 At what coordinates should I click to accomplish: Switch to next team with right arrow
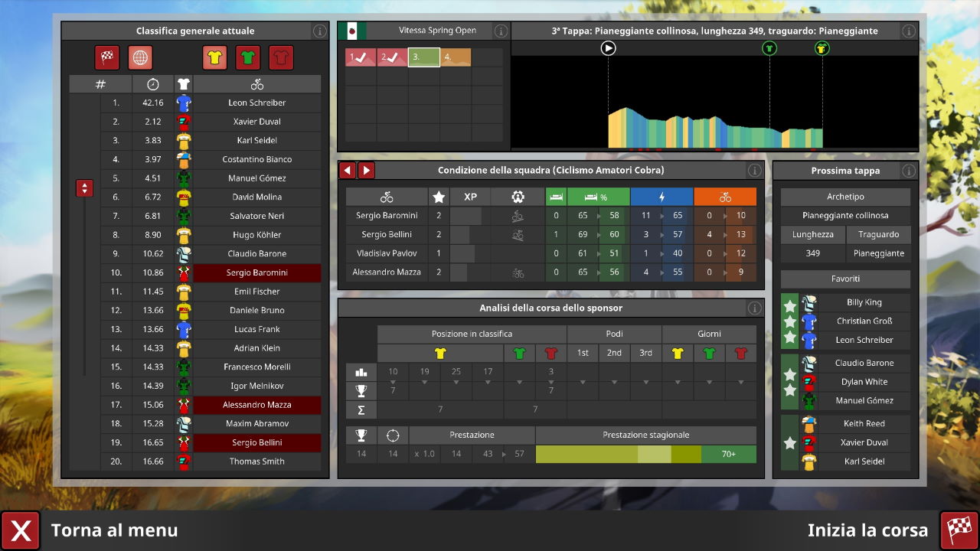tap(366, 171)
